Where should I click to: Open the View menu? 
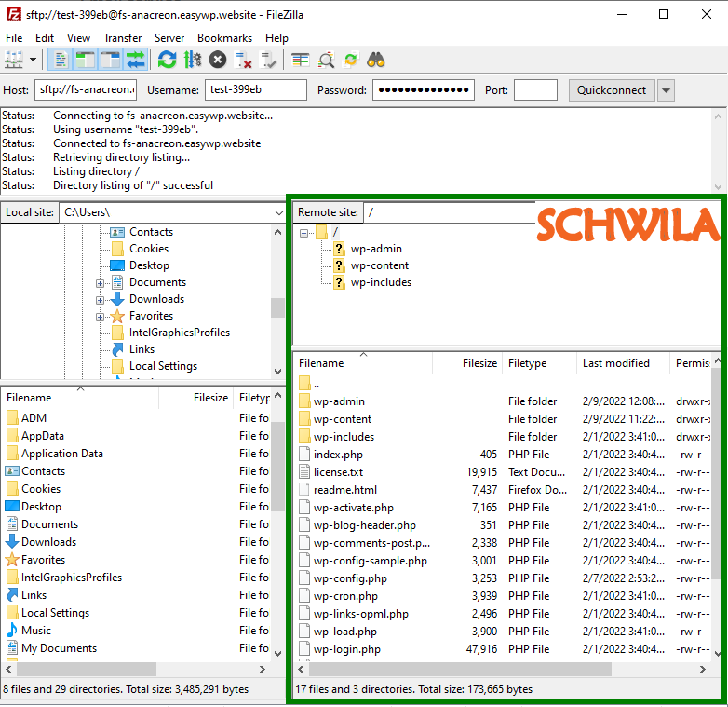coord(78,38)
